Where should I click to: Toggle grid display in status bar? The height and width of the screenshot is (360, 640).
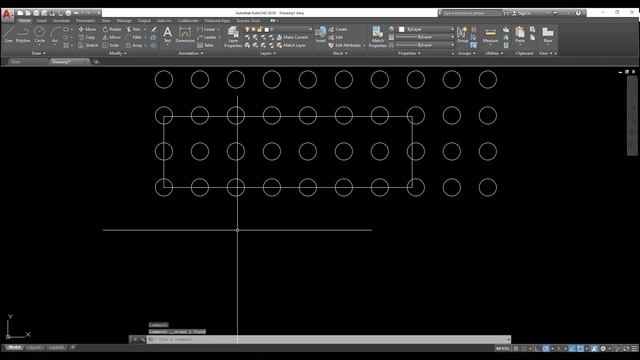[516, 349]
